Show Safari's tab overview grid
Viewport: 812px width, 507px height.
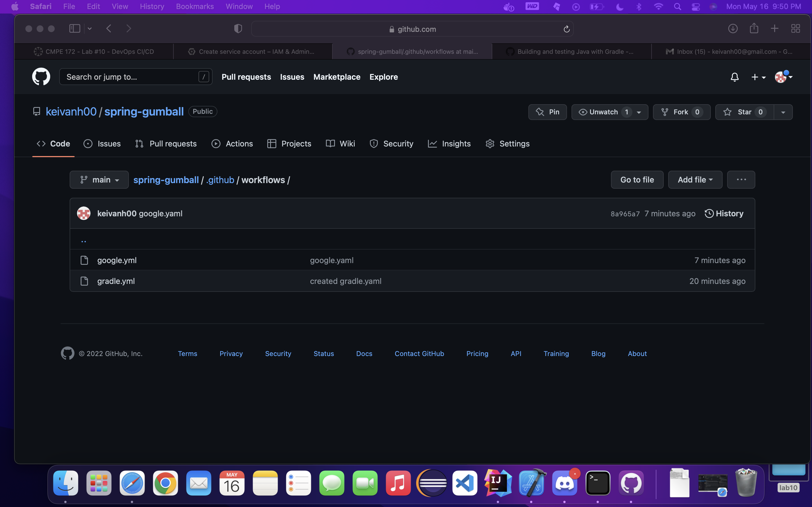796,28
